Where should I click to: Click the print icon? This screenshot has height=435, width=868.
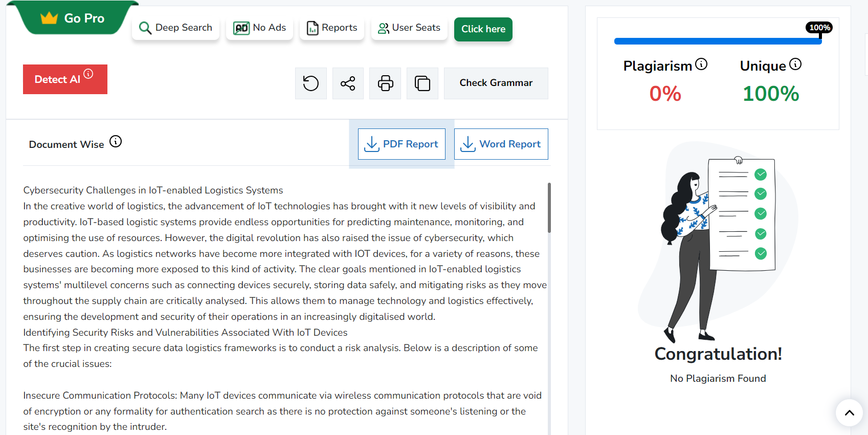pos(385,83)
